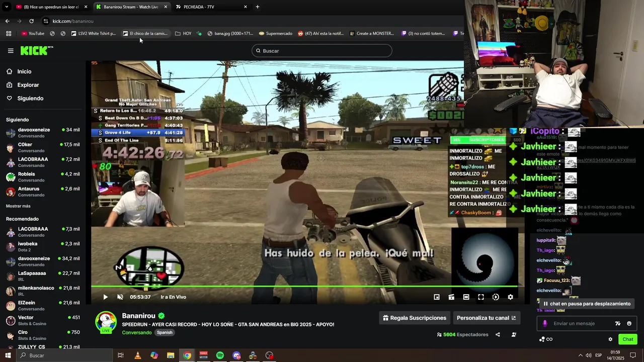Click the Windows Start button

8,355
